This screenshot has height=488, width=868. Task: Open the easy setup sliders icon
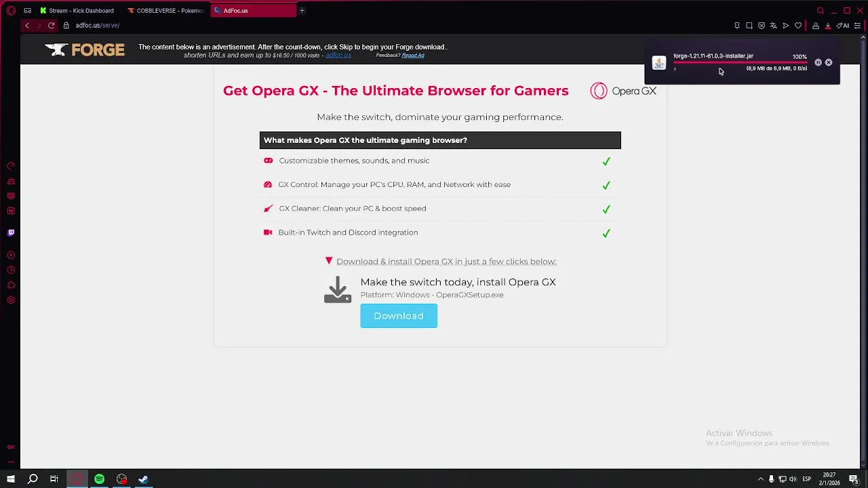click(x=858, y=26)
